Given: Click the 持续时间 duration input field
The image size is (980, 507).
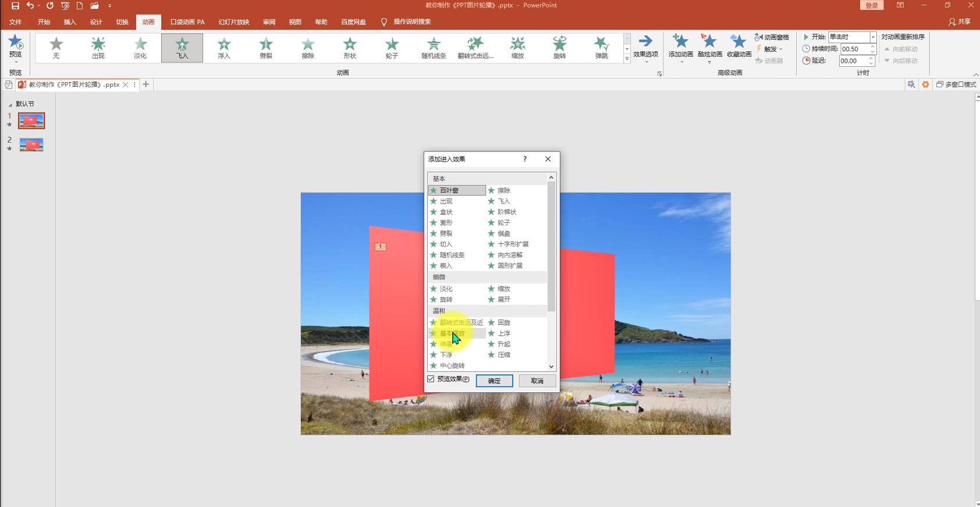Looking at the screenshot, I should click(854, 49).
